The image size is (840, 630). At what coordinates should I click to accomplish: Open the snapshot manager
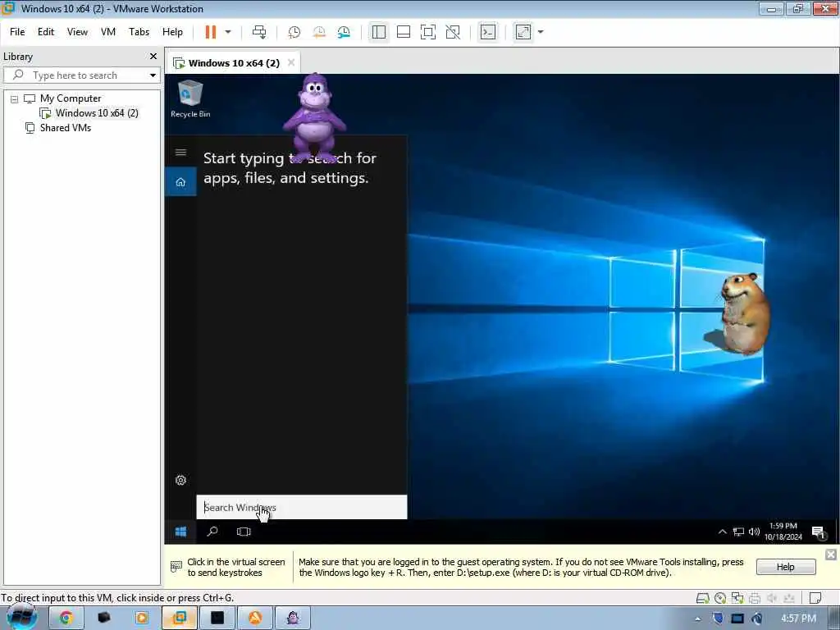coord(344,32)
